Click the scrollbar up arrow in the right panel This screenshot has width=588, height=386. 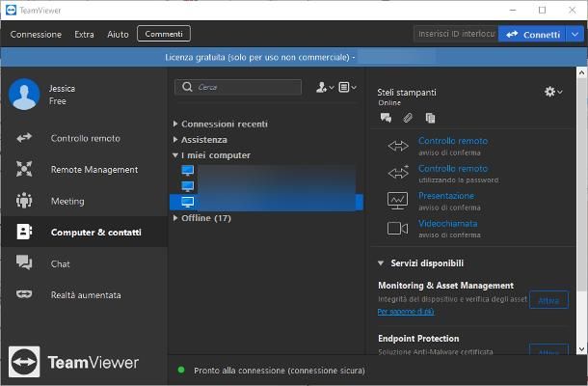[x=581, y=72]
